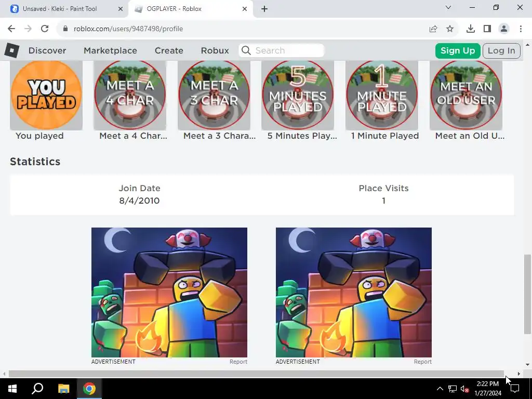
Task: Click '5 Minutes Play...' badge title link
Action: [x=302, y=136]
